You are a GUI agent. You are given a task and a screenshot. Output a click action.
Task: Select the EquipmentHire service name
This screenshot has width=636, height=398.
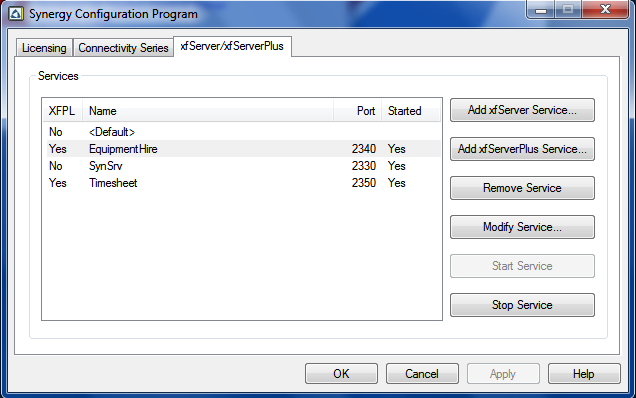[x=123, y=149]
